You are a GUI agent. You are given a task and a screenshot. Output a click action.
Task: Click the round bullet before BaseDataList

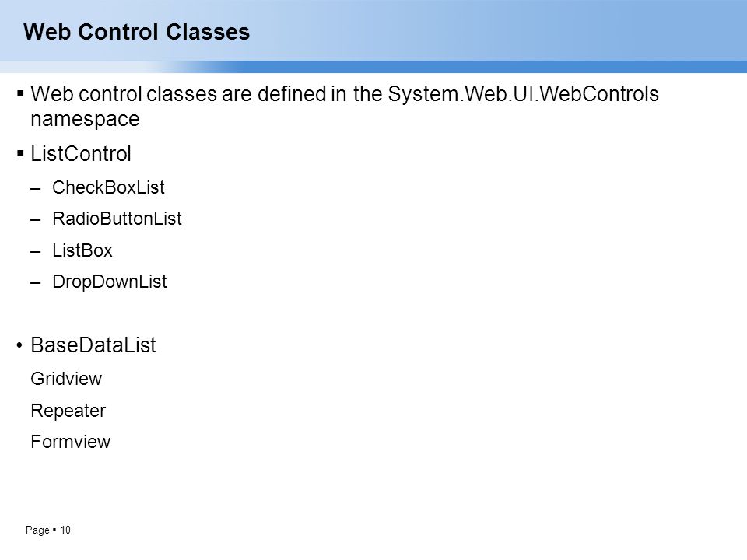pyautogui.click(x=19, y=345)
